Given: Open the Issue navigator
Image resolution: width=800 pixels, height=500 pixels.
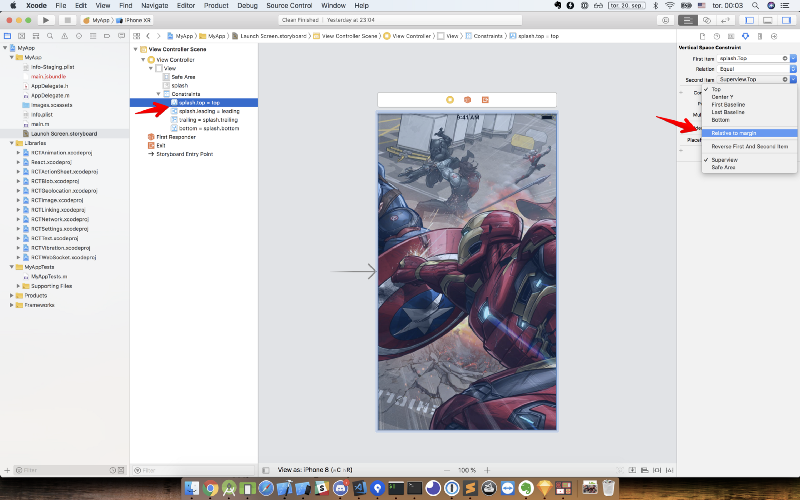Looking at the screenshot, I should (64, 36).
